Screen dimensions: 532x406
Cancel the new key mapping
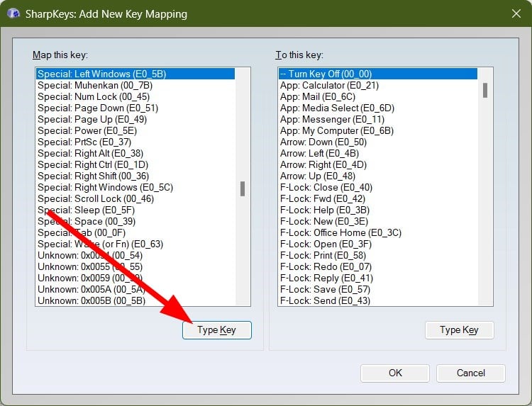(471, 373)
